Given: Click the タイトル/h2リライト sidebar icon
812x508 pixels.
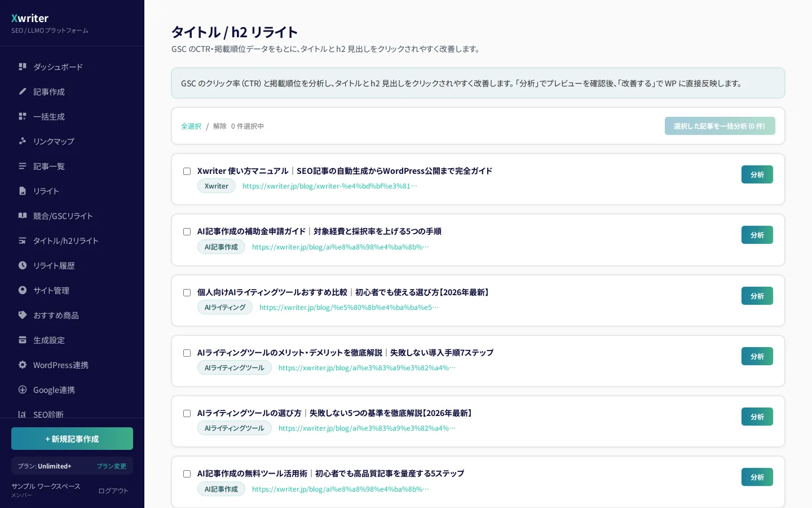Looking at the screenshot, I should pos(23,240).
